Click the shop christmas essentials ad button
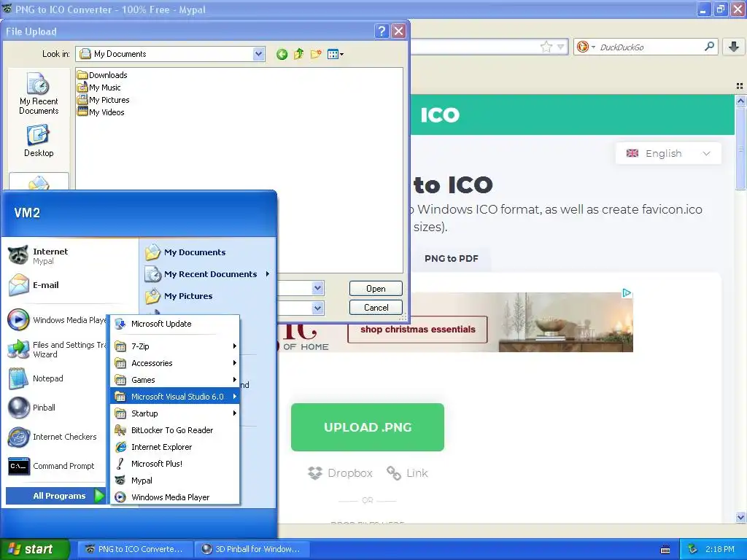 [417, 330]
